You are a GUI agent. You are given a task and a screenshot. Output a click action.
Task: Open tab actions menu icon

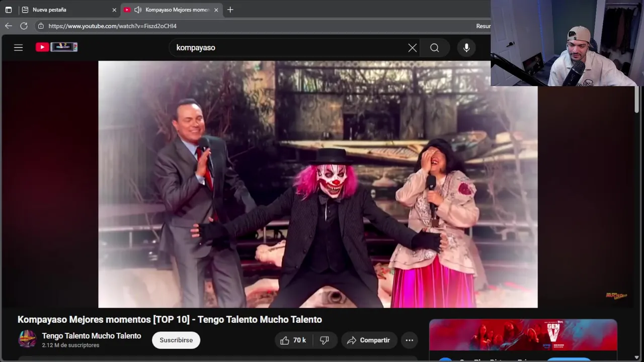tap(8, 10)
